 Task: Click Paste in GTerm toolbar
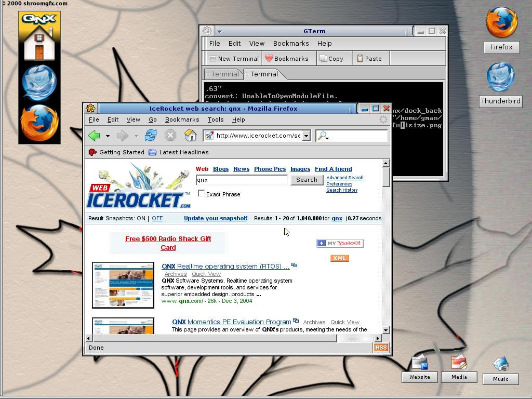coord(369,58)
